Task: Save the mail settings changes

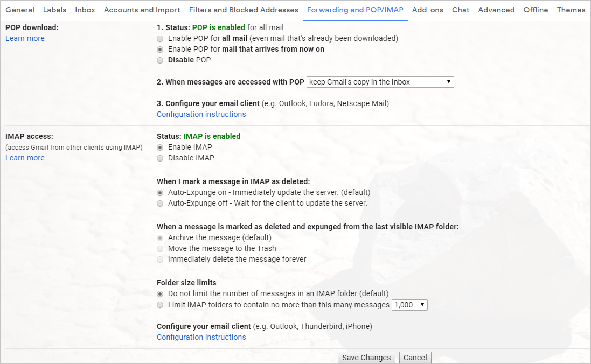Action: click(x=366, y=357)
